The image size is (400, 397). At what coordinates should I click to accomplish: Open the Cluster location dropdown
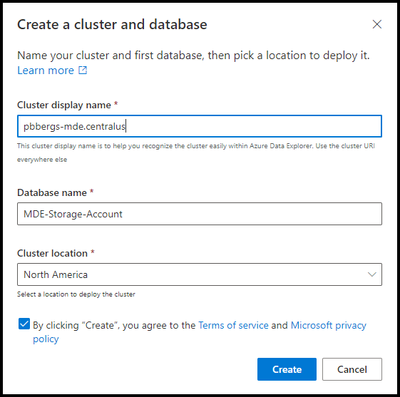click(x=199, y=274)
